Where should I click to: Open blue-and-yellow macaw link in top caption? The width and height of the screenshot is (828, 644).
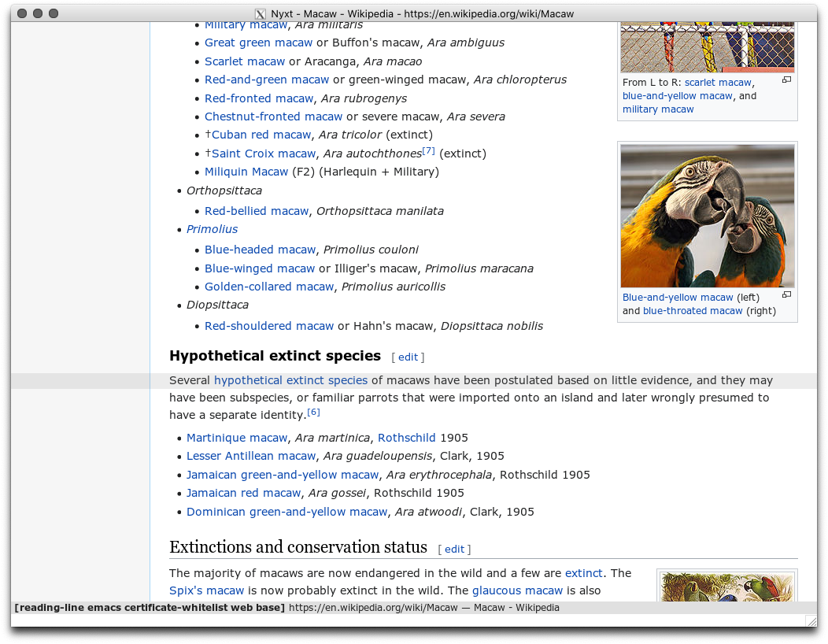[678, 95]
